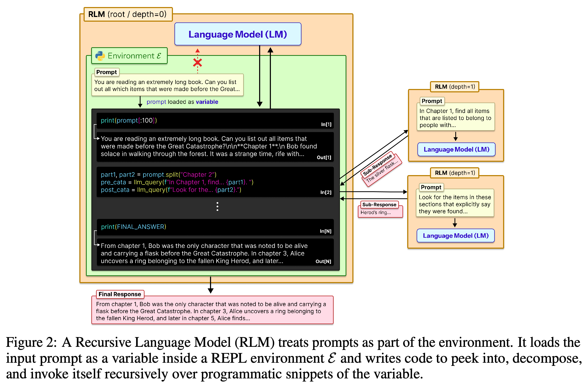Viewport: 588px width, 387px height.
Task: Click the Out[1] cell marker
Action: click(x=324, y=157)
